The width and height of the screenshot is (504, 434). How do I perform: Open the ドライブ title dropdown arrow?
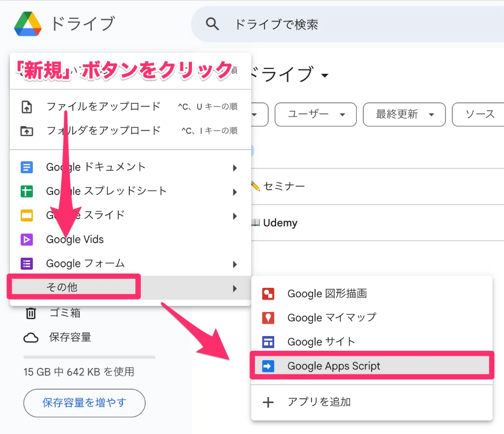click(325, 75)
